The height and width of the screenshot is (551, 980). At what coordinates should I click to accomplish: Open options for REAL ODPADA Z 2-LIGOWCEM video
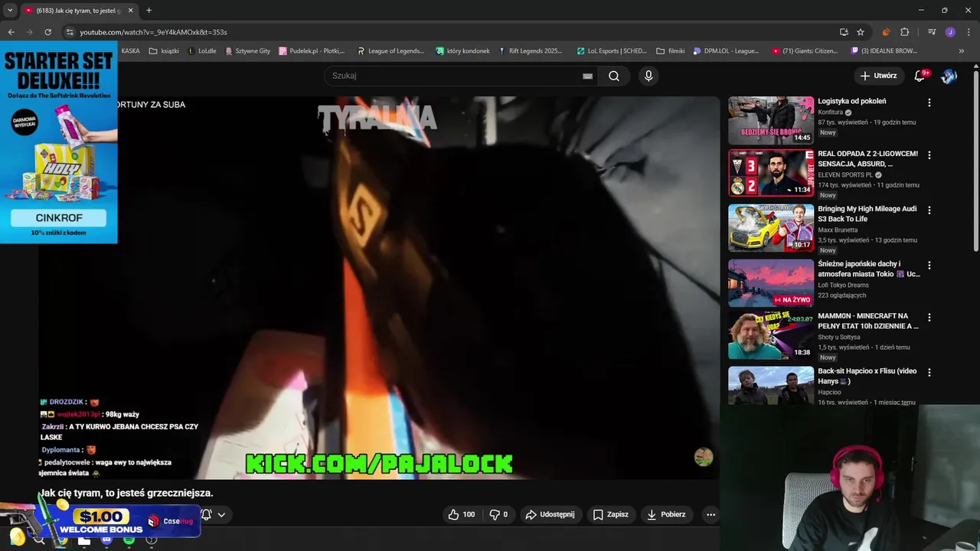pyautogui.click(x=929, y=155)
